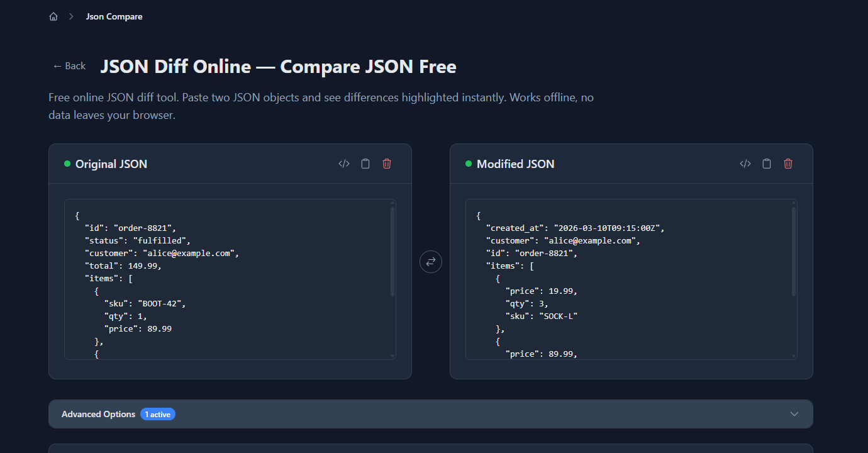
Task: Select the Json Compare breadcrumb item
Action: [114, 16]
